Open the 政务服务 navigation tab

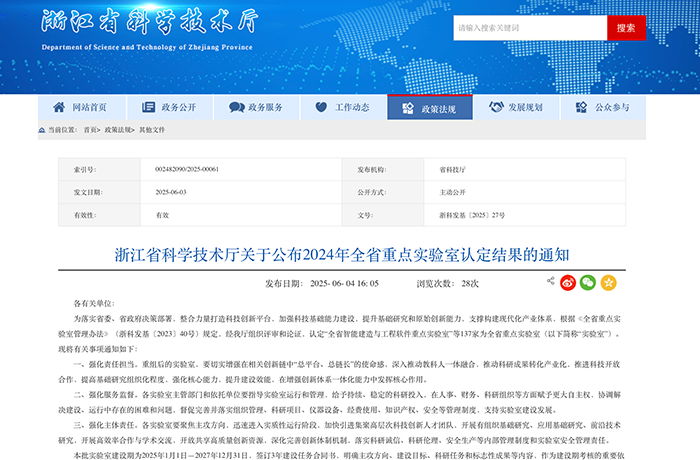click(257, 108)
